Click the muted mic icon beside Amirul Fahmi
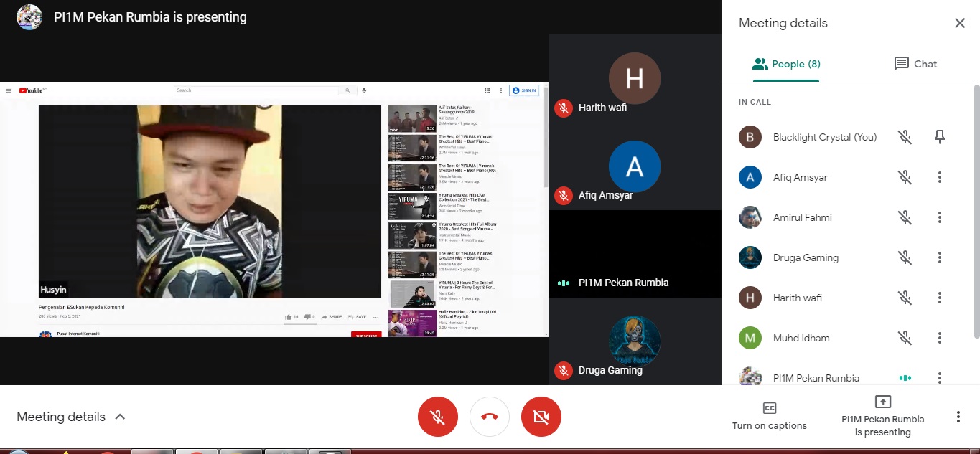This screenshot has width=980, height=454. tap(905, 217)
